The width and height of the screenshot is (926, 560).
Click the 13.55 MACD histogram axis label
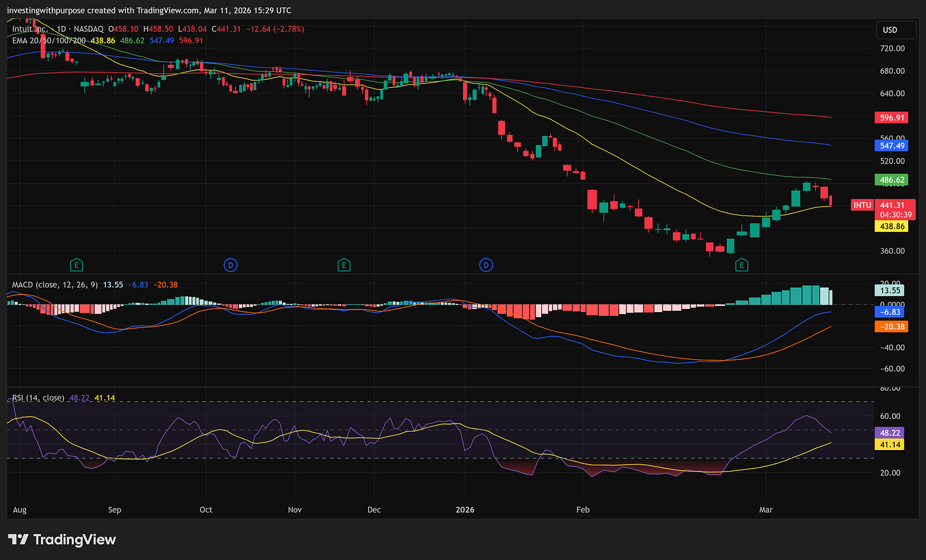[890, 290]
